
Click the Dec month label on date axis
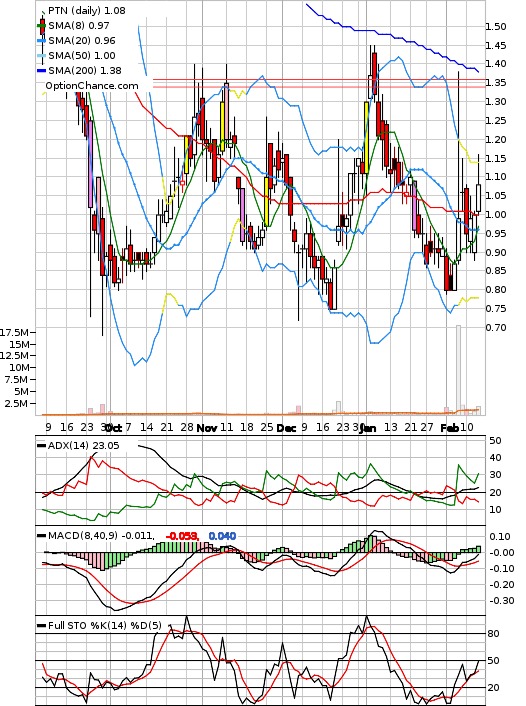pyautogui.click(x=286, y=428)
